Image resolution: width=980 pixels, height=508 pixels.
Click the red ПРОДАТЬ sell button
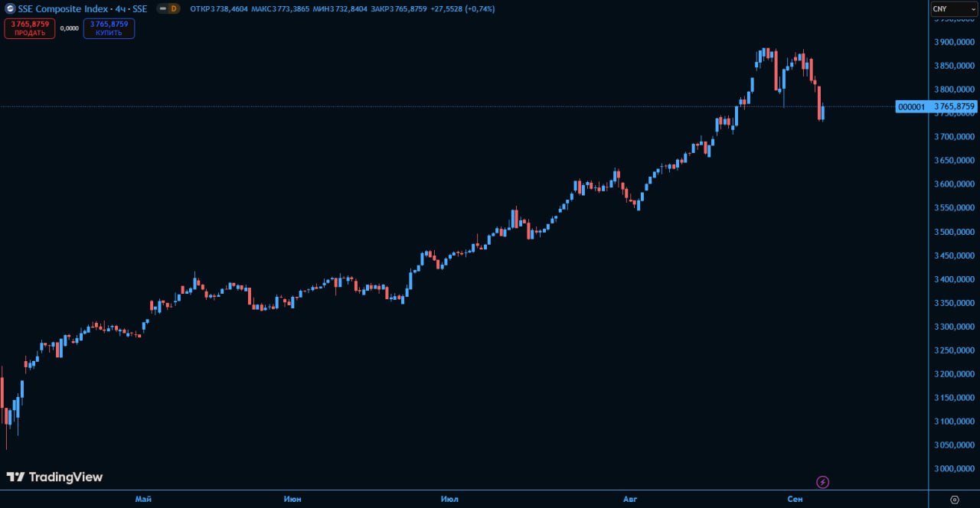pyautogui.click(x=30, y=28)
